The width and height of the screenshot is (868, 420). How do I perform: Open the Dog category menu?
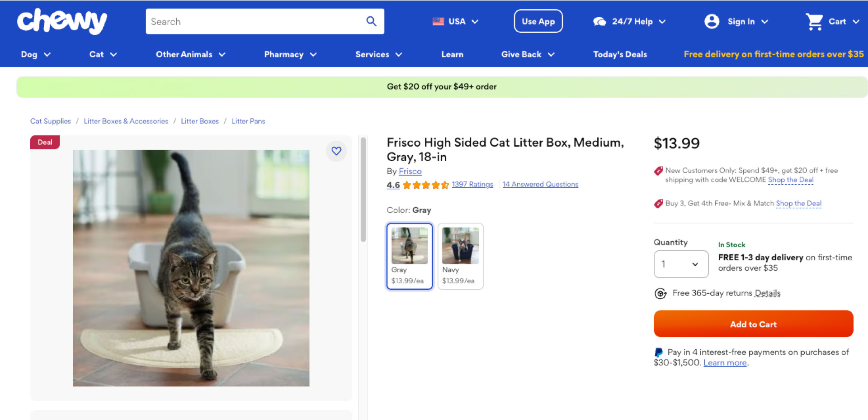click(x=36, y=54)
